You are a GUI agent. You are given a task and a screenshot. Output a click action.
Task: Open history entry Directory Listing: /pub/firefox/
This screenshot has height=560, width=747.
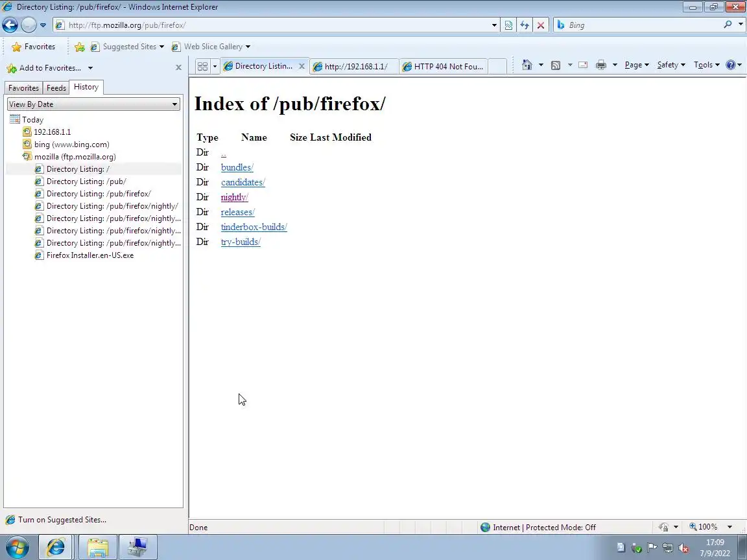[x=93, y=194]
